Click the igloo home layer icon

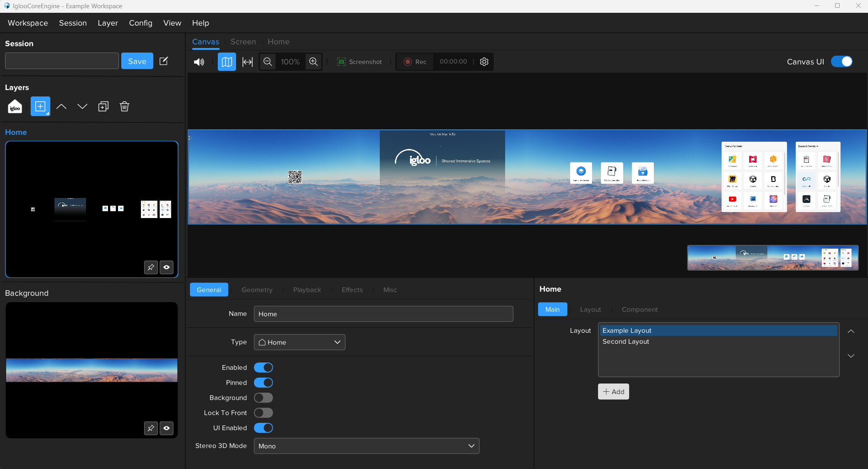tap(14, 106)
